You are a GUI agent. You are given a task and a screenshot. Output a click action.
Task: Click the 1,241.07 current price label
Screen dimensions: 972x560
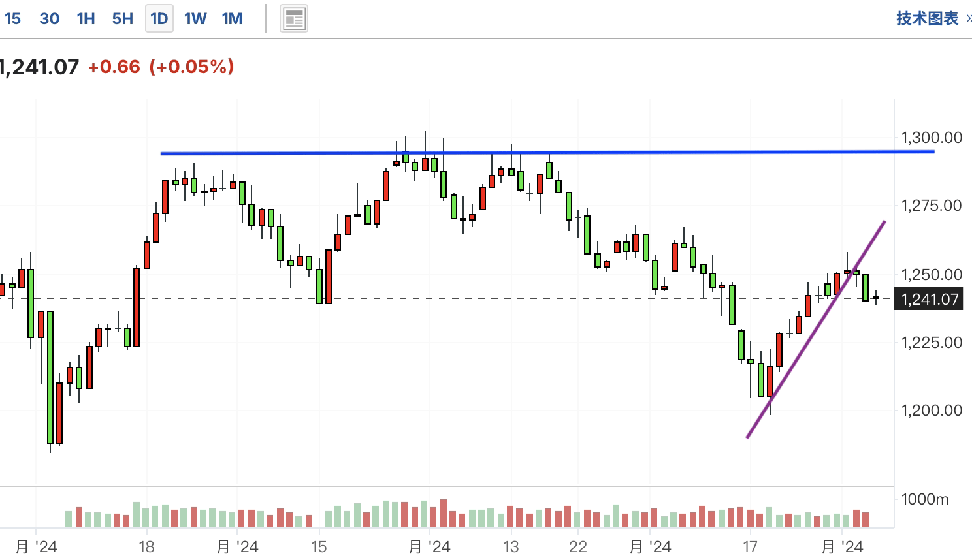coord(39,67)
